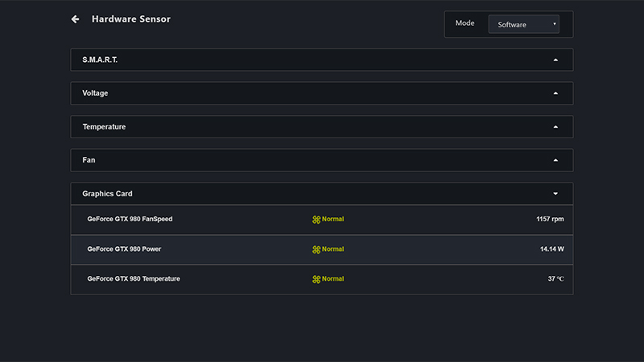Click the fan icon in Temperature row
Viewport: 644px width, 362px height.
pyautogui.click(x=316, y=279)
